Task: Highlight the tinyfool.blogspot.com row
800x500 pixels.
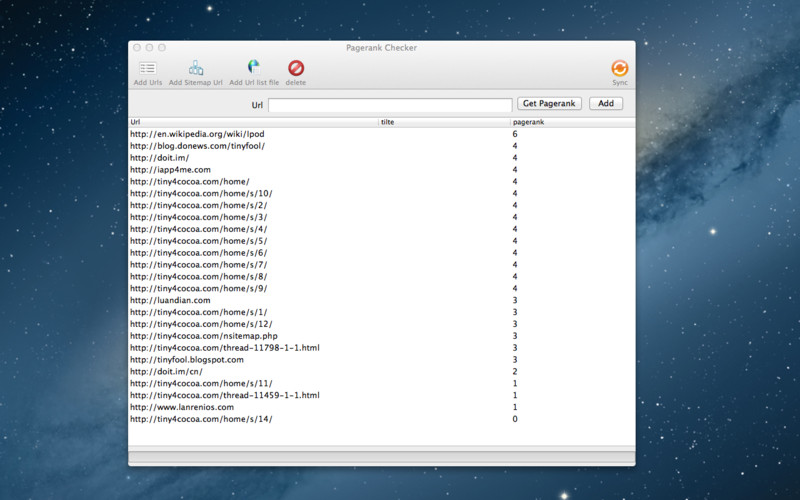Action: coord(187,359)
